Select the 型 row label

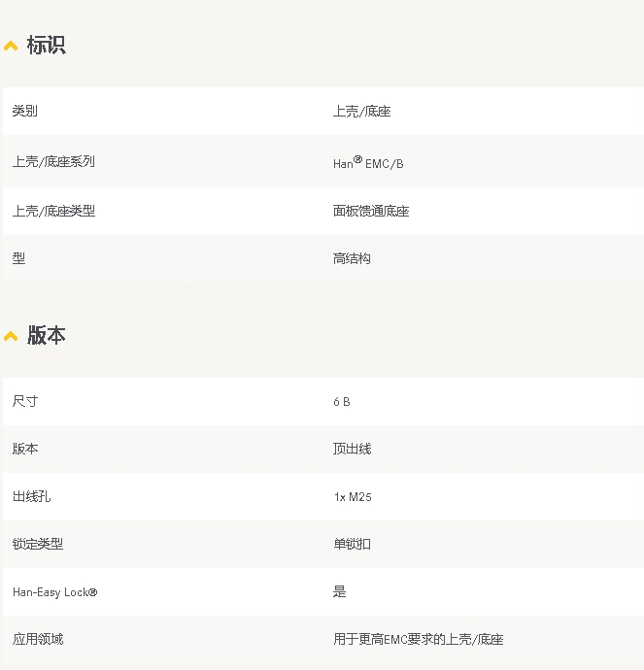pyautogui.click(x=18, y=258)
